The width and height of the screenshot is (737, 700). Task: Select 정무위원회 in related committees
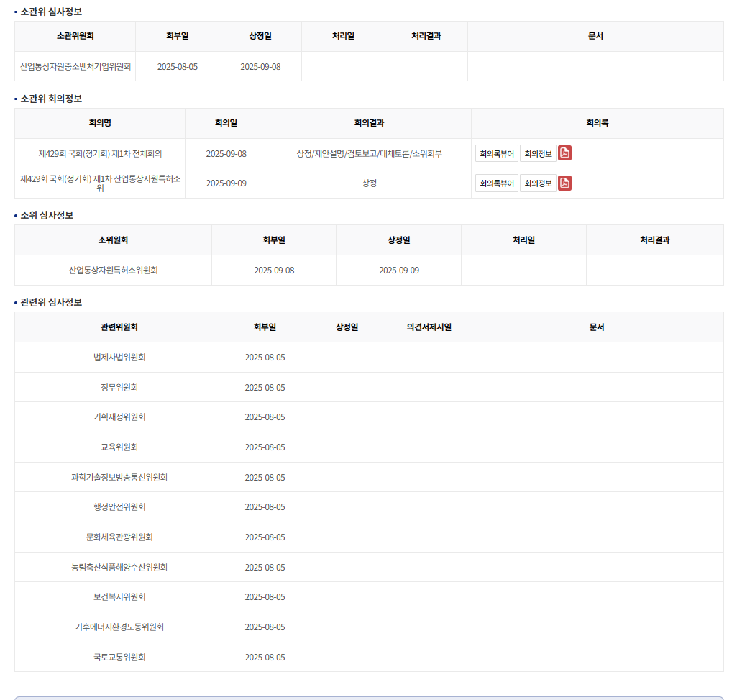pos(119,387)
